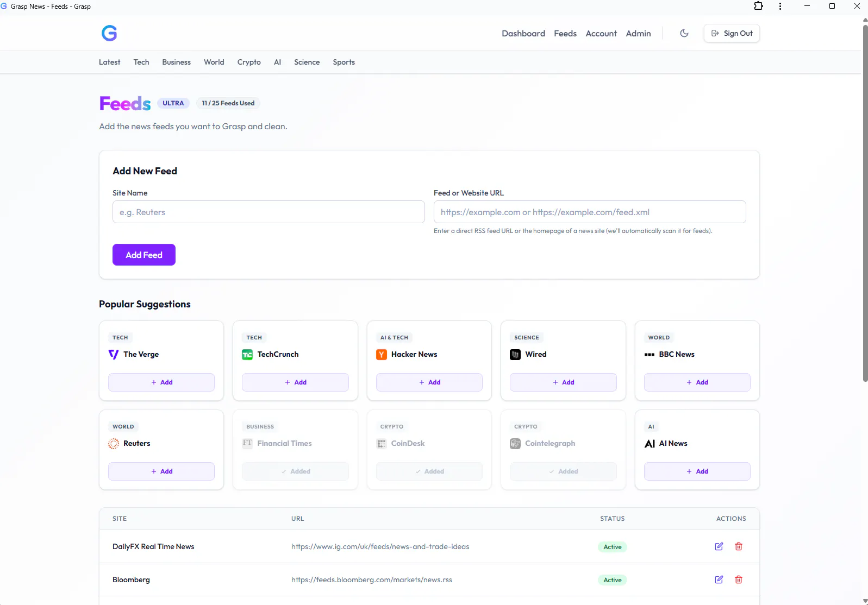Click the Wired logo icon

pyautogui.click(x=515, y=355)
